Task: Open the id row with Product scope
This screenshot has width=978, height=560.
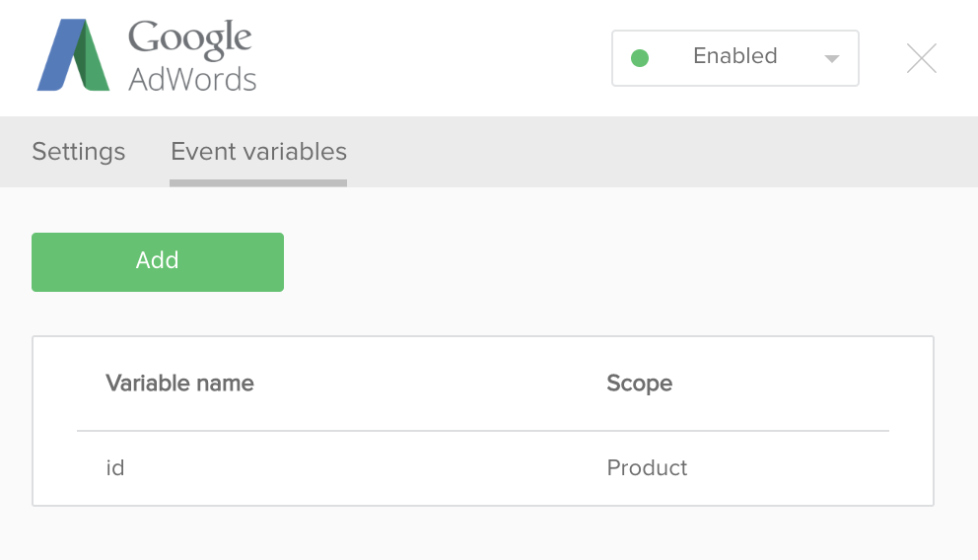Action: (483, 467)
